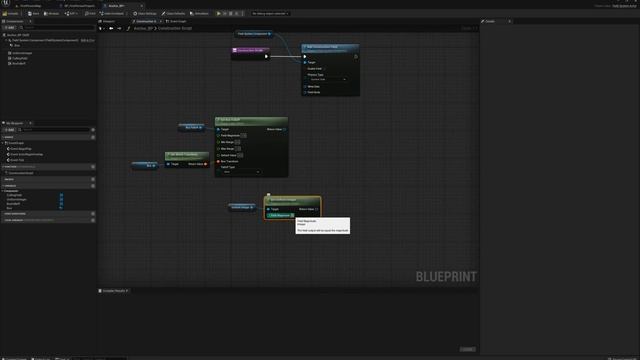Screen dimensions: 640x360
Task: Toggle CullingField variable visibility eye
Action: [x=61, y=195]
